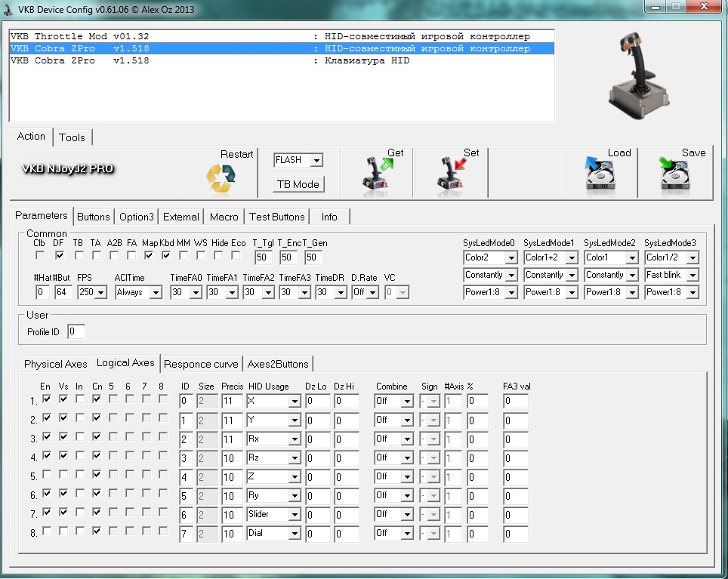
Task: Open the Responce curve tab
Action: tap(202, 364)
